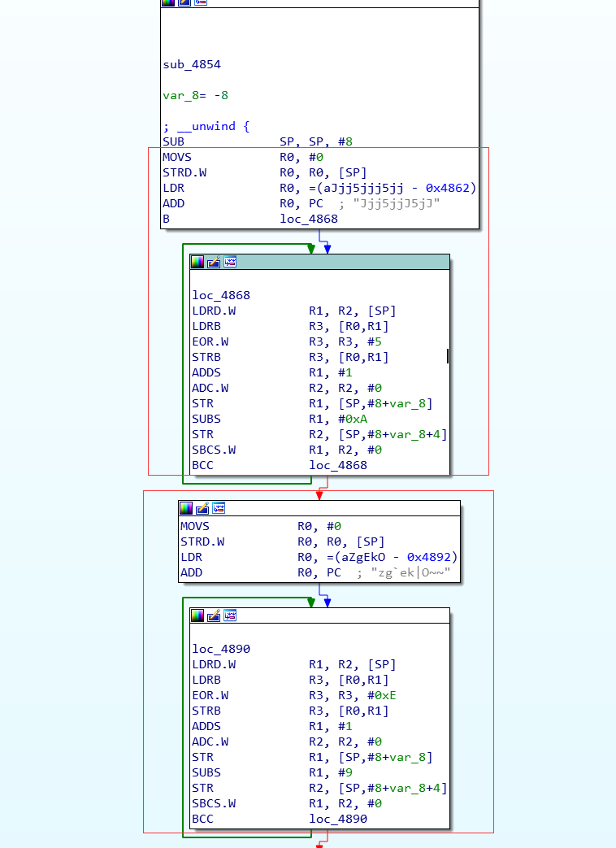Click STR R2, [SP,#8+var_8+4] in the loc_4890 block
This screenshot has height=848, width=616.
tap(320, 788)
